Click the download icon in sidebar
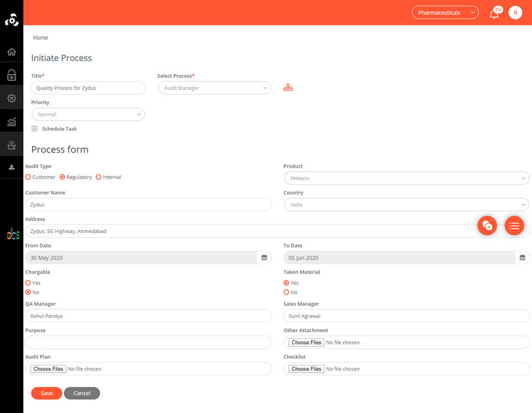The image size is (532, 413). (x=12, y=167)
